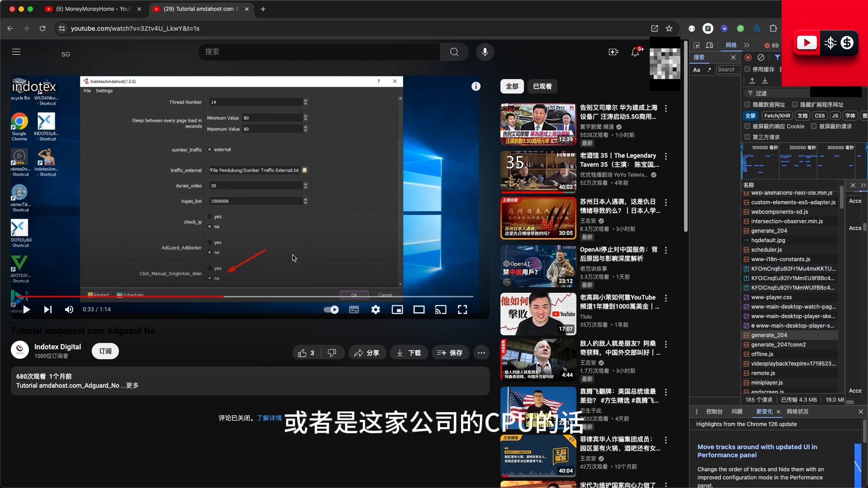Select the 全部 recommendation chip
The width and height of the screenshot is (868, 488).
[x=512, y=86]
